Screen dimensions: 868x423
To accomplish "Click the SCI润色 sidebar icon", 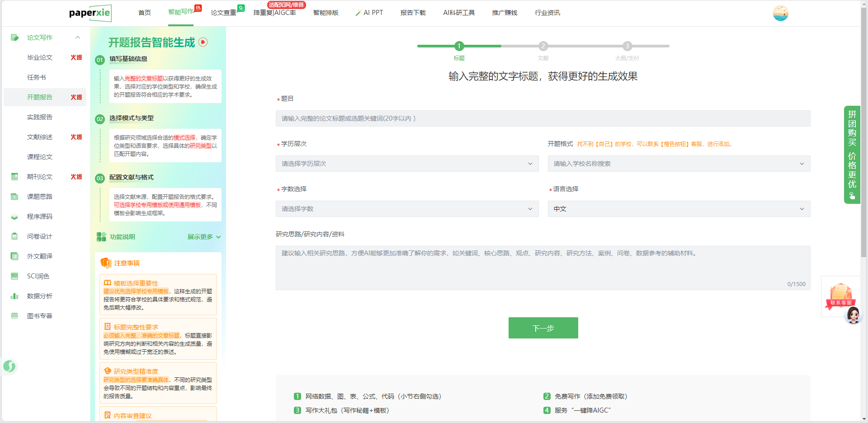I will (14, 276).
